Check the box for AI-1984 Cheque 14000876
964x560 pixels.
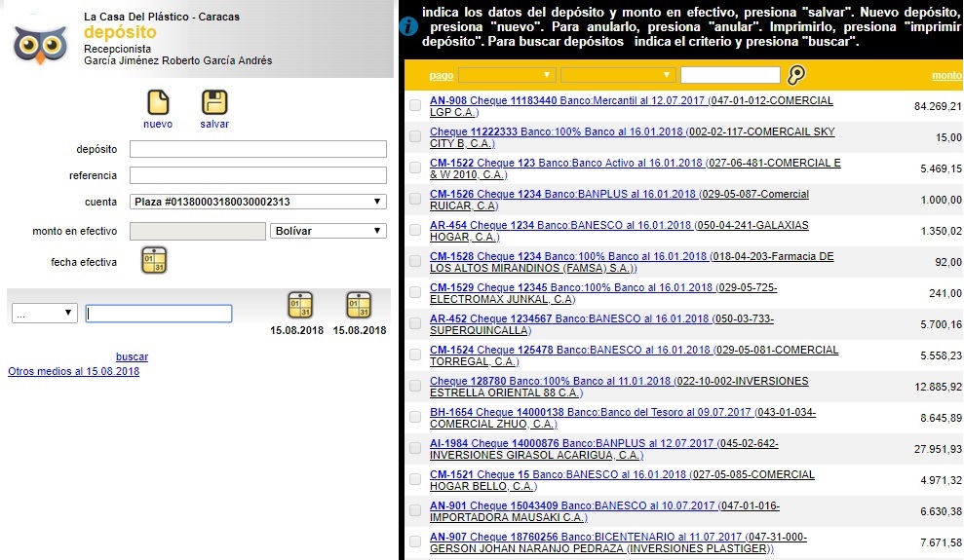pos(415,448)
